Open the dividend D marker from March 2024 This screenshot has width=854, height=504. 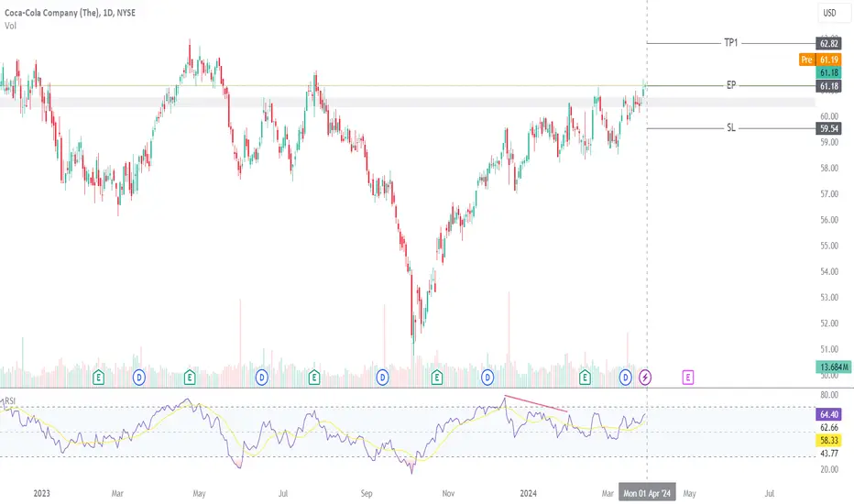625,377
